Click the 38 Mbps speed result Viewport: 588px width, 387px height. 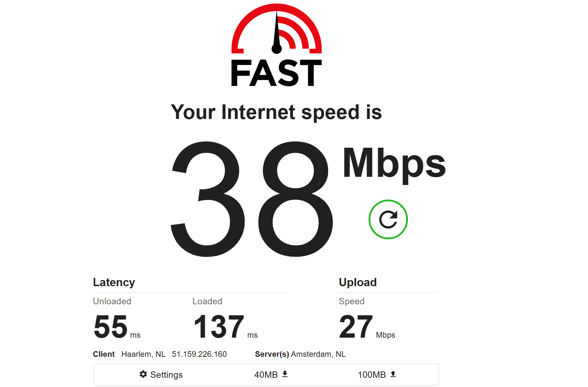[x=252, y=199]
